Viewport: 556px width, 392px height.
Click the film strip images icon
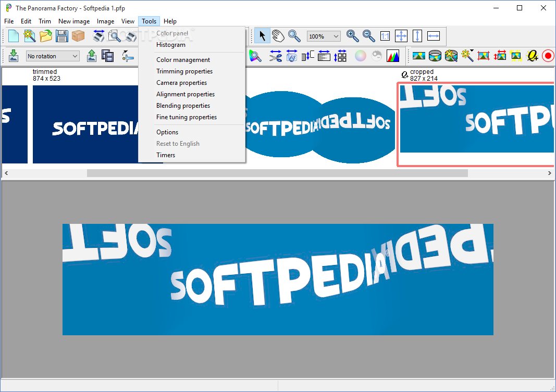(107, 56)
